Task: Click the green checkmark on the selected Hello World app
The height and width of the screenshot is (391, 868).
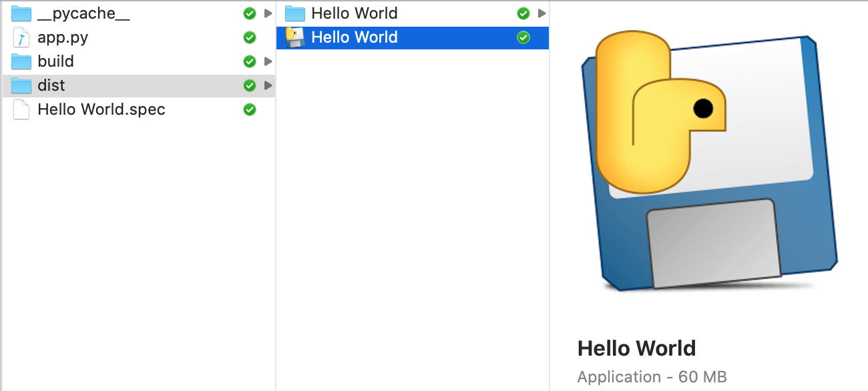Action: pyautogui.click(x=523, y=37)
